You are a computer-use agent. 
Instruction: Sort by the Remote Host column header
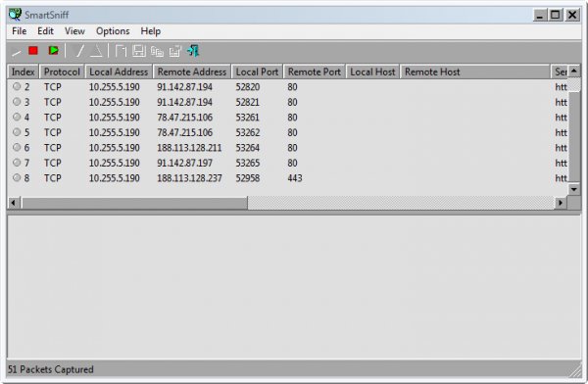pyautogui.click(x=475, y=72)
